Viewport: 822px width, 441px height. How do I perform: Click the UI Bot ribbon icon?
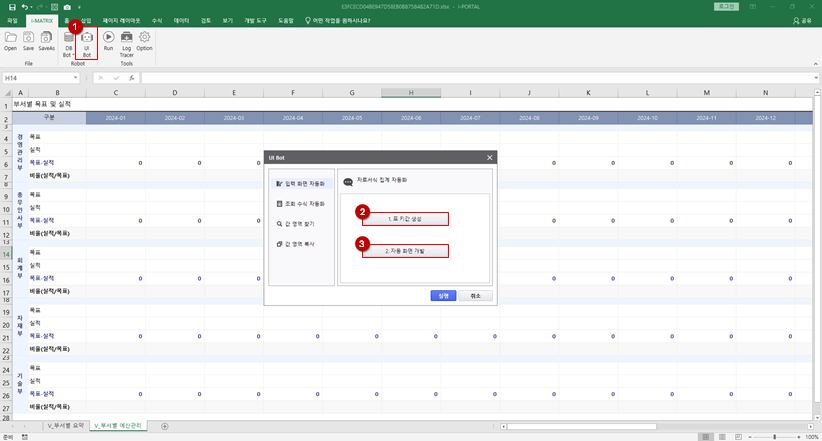pos(86,43)
